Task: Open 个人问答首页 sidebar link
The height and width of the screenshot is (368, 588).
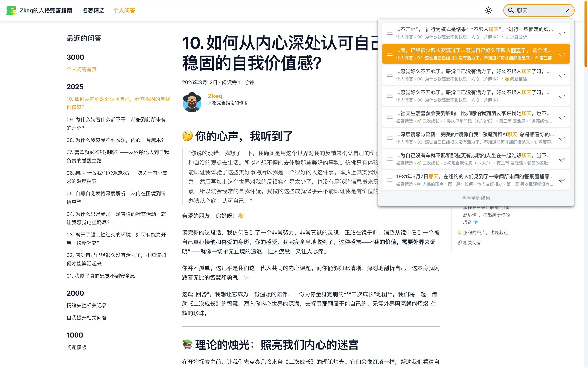Action: [x=82, y=69]
